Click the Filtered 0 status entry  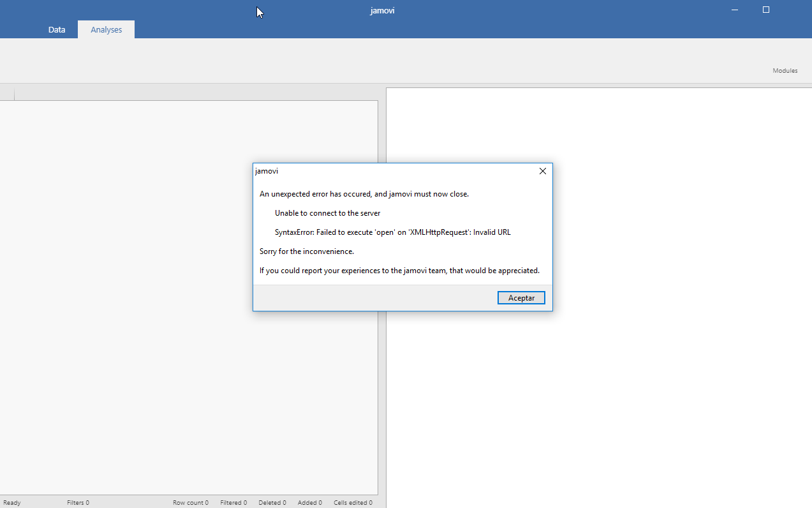tap(233, 503)
